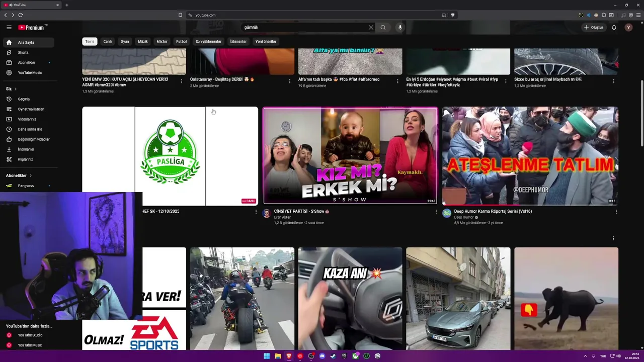Open the ATEŞLENME TATLIM thumbnail
The image size is (644, 362).
(x=530, y=155)
